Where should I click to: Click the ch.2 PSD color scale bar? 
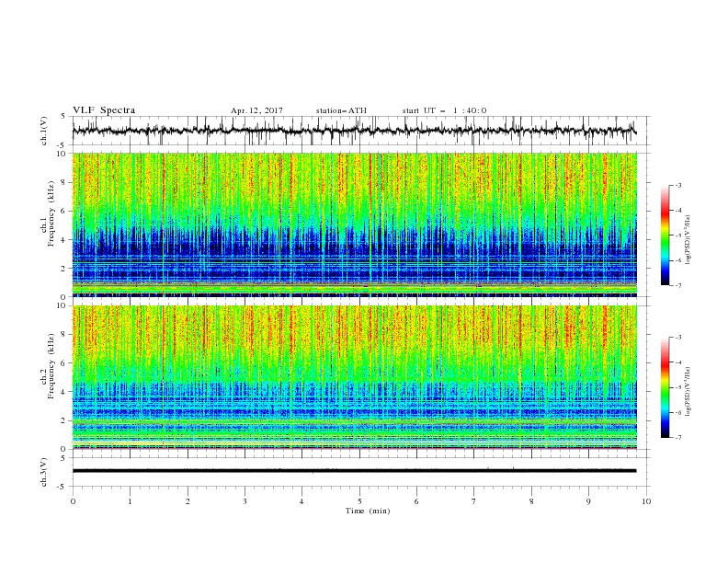(665, 387)
